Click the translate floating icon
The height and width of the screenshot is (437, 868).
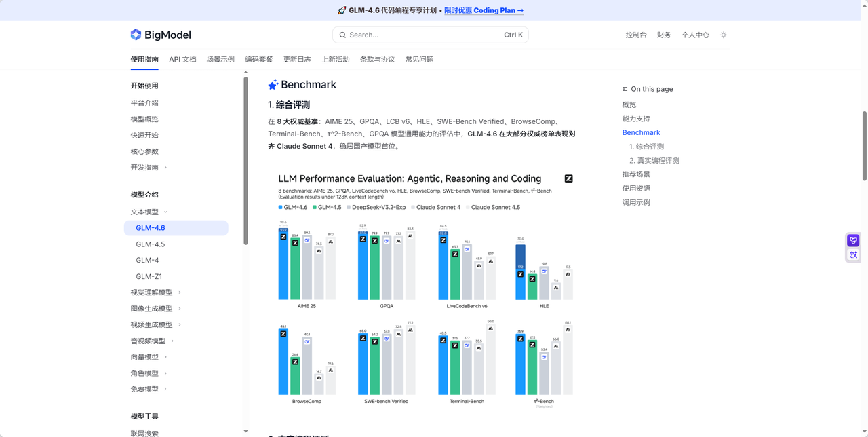click(x=853, y=255)
